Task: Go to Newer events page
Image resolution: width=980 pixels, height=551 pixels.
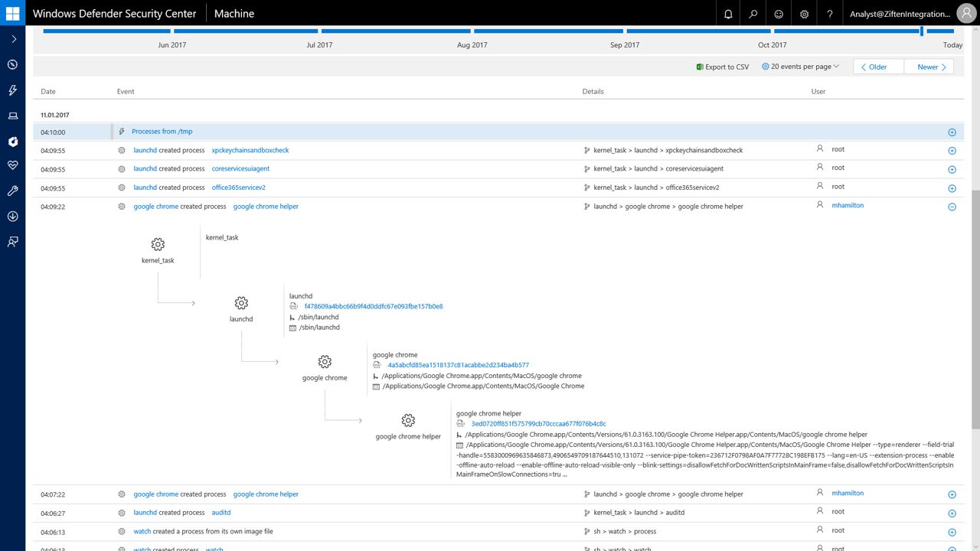Action: tap(929, 67)
